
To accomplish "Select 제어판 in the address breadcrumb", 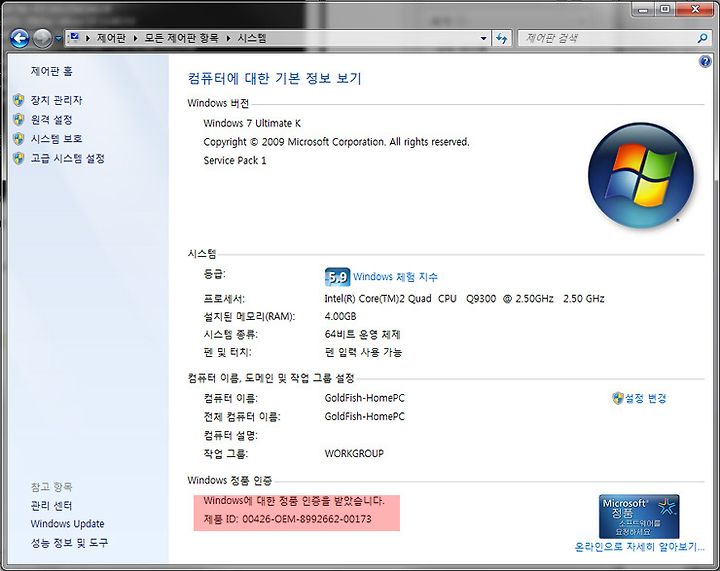I will (x=111, y=38).
